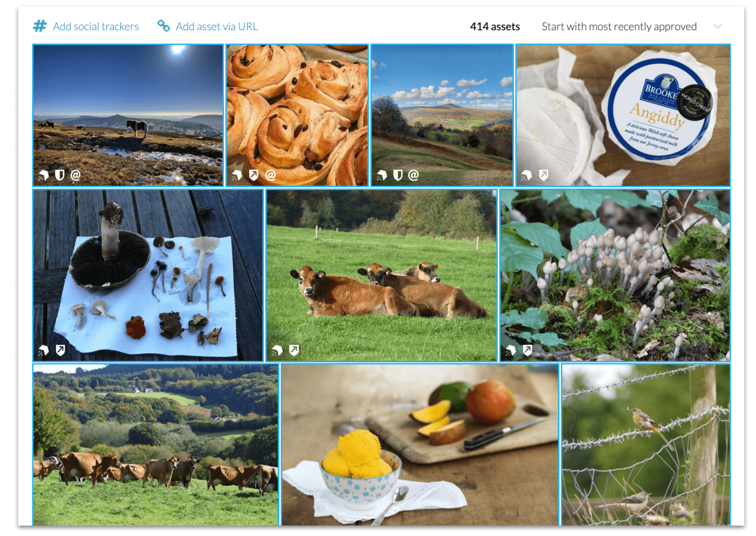Screen dimensions: 756x536
Task: Click the arrow shield icon on the foraged mushrooms photo
Action: click(x=60, y=350)
